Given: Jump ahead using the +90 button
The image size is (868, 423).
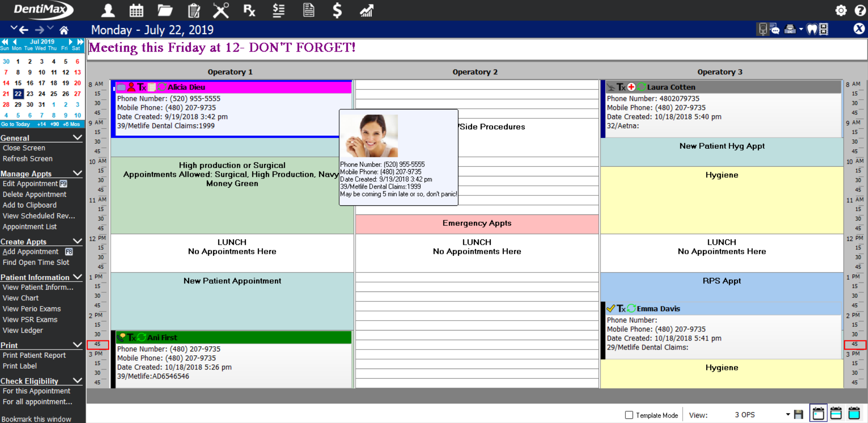Looking at the screenshot, I should (x=54, y=124).
